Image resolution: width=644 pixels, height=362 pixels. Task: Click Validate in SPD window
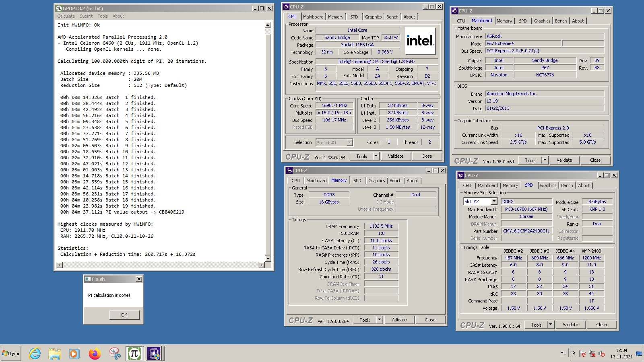(570, 325)
